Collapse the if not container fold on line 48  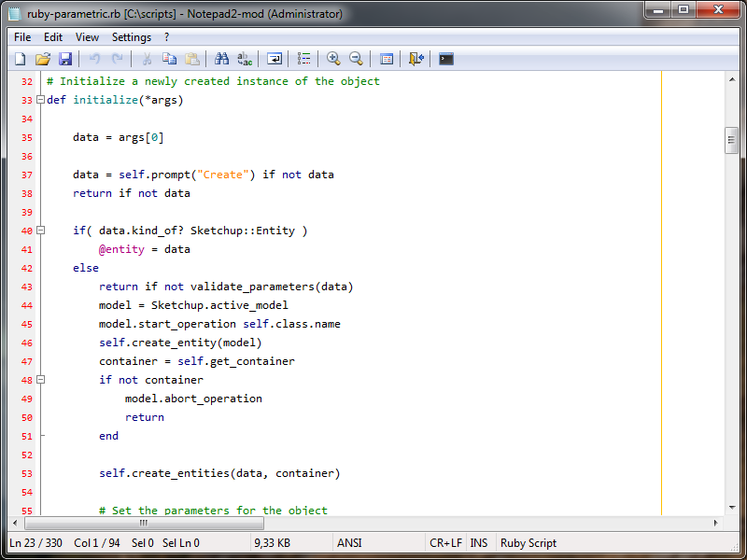pos(41,380)
